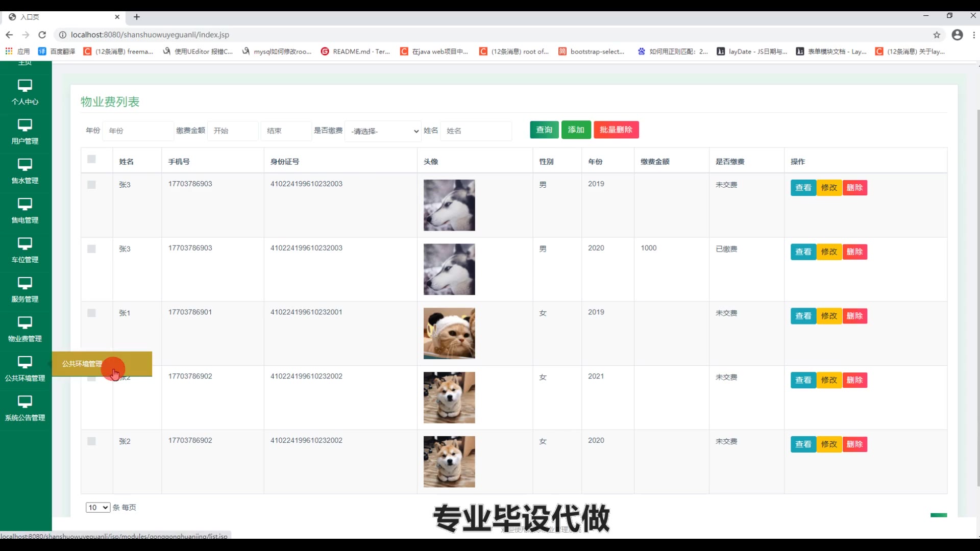This screenshot has width=980, height=551.
Task: Open 售电管理 sidebar icon
Action: tap(24, 204)
